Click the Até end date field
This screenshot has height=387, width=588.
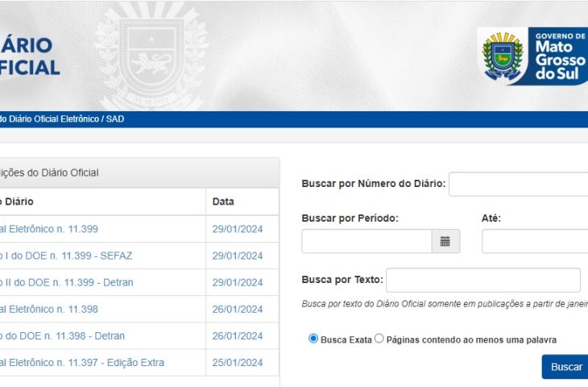[x=534, y=241]
